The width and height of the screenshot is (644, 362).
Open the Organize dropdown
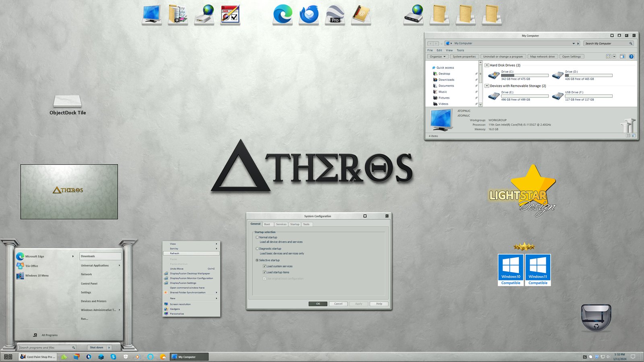(x=438, y=57)
